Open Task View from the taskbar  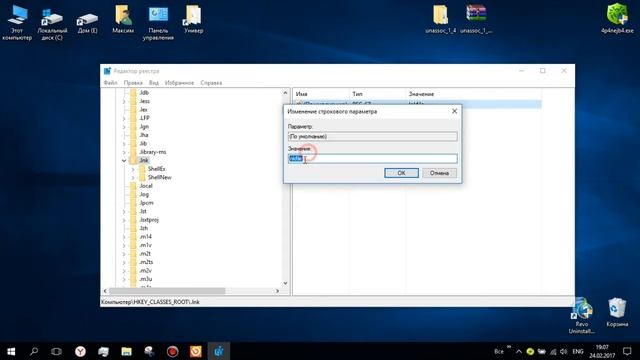tap(56, 351)
